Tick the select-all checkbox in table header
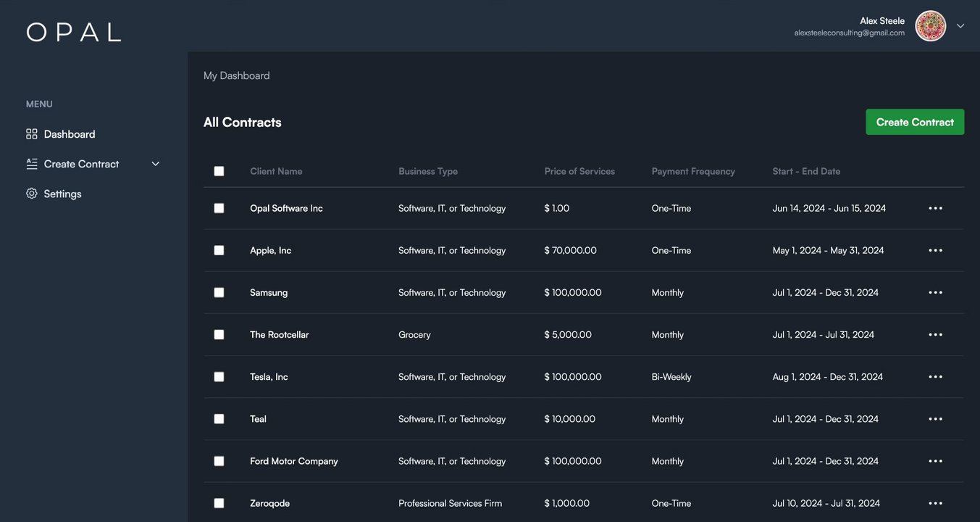 click(219, 171)
